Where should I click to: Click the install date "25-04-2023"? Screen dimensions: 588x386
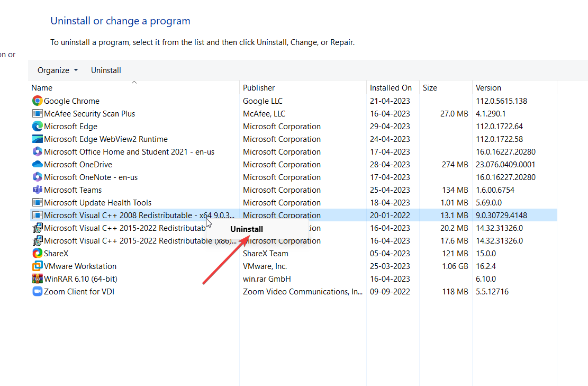coord(390,190)
